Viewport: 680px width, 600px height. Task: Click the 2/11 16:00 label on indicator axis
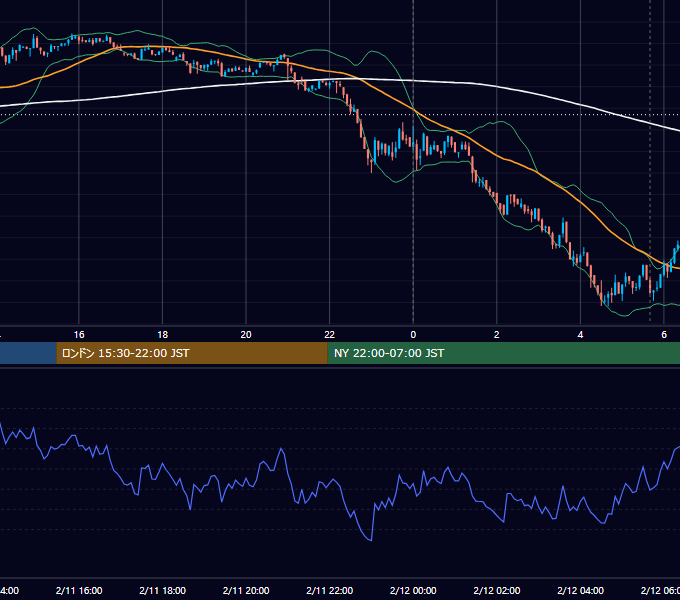[x=79, y=591]
